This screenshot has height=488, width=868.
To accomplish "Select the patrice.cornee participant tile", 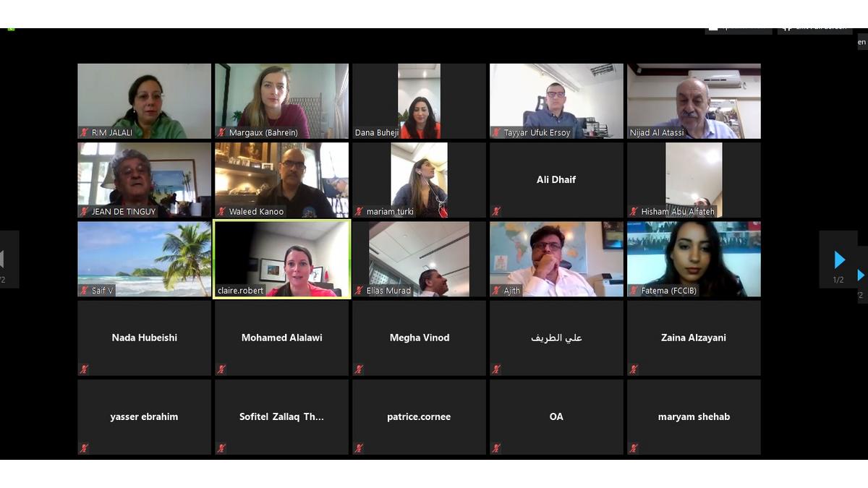I will click(x=420, y=417).
